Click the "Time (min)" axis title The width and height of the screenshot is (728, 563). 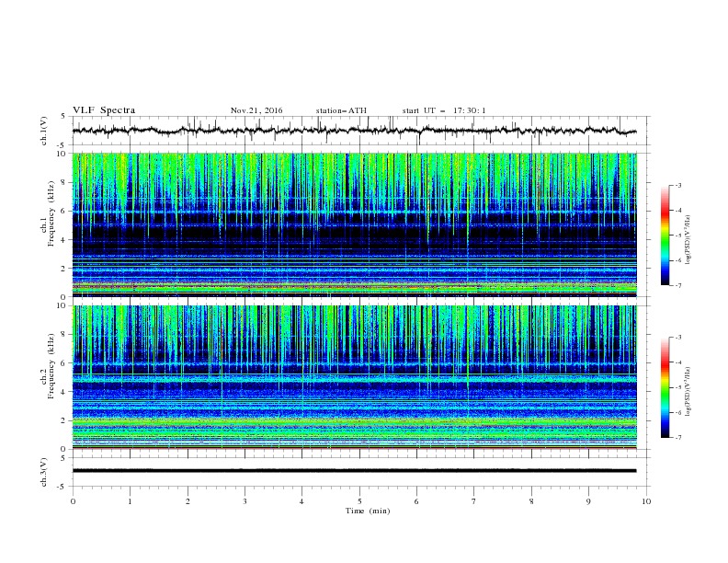coord(368,511)
